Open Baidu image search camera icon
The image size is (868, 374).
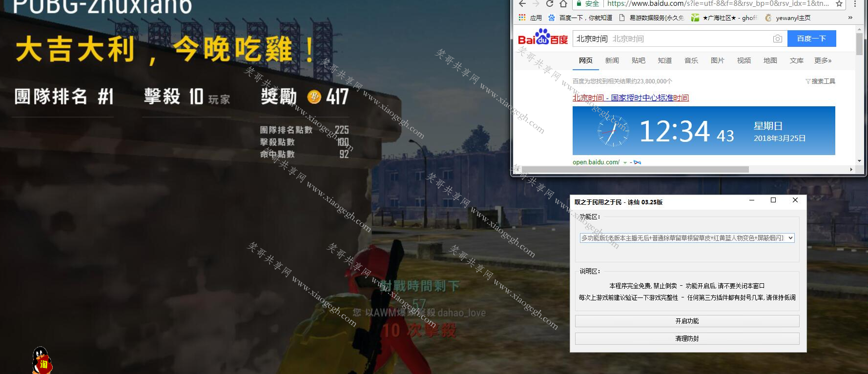pos(778,39)
